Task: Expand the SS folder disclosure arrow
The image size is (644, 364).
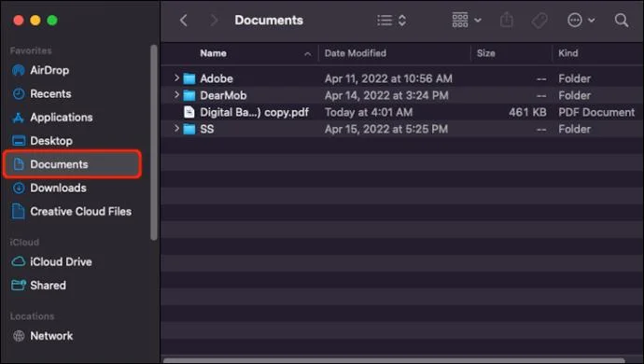Action: (176, 128)
